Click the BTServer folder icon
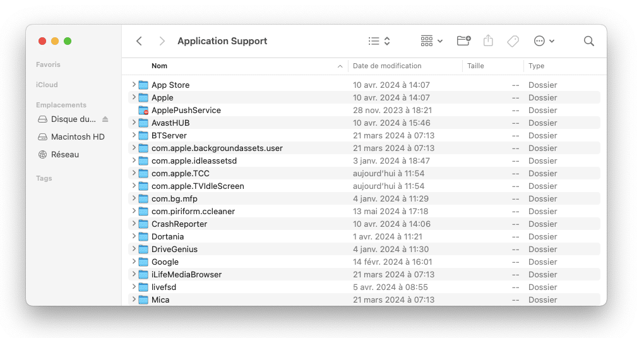The width and height of the screenshot is (644, 338). coord(143,135)
